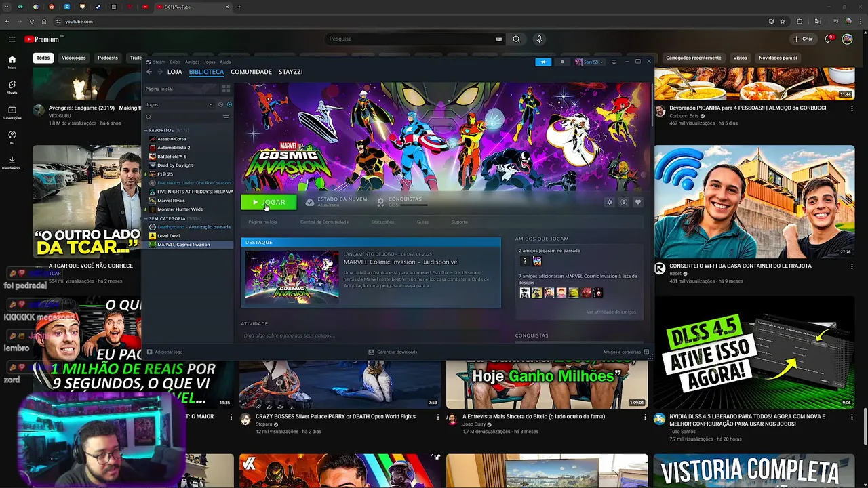This screenshot has width=868, height=488.
Task: Select Podcasts chip on YouTube
Action: coord(108,58)
